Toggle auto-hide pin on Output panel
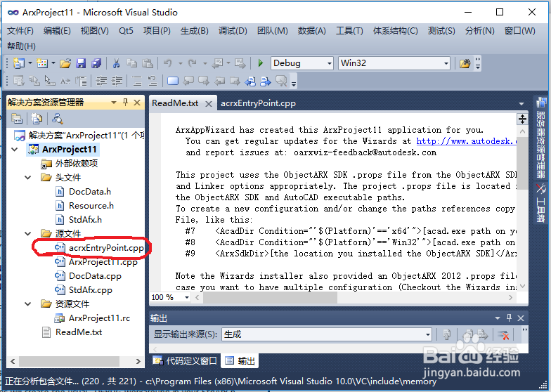The image size is (551, 392). [509, 318]
